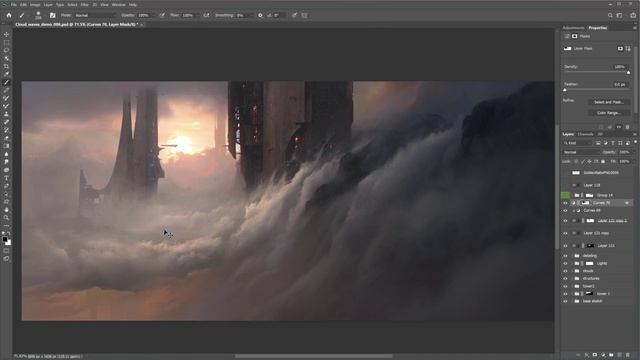This screenshot has height=360, width=640.
Task: Select Curves 70 layer mask thumbnail
Action: 586,203
